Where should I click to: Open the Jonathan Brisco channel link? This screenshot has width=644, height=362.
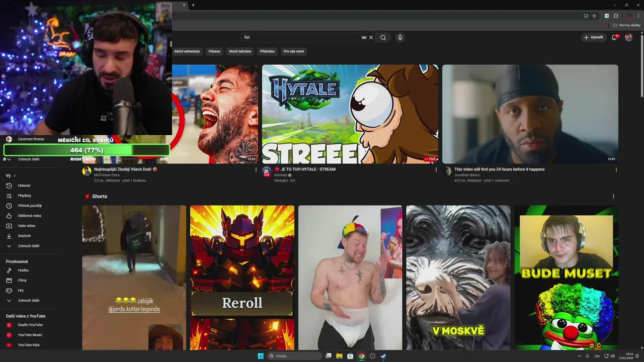coord(467,175)
